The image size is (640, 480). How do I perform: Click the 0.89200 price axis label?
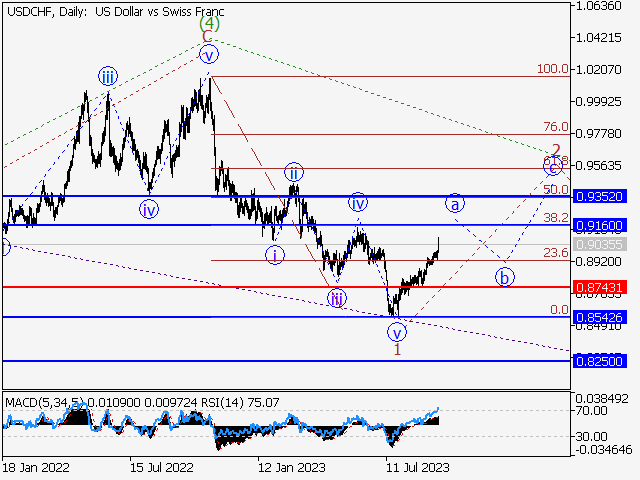point(598,261)
